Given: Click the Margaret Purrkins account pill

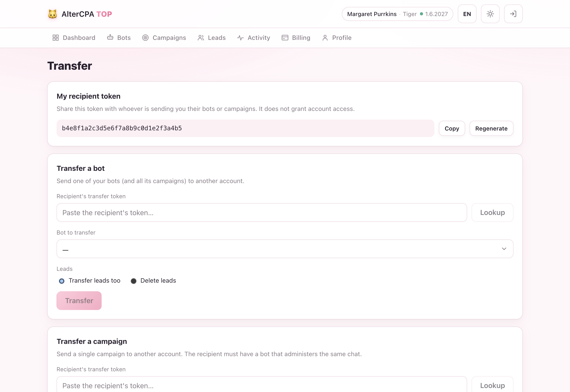Looking at the screenshot, I should click(397, 14).
